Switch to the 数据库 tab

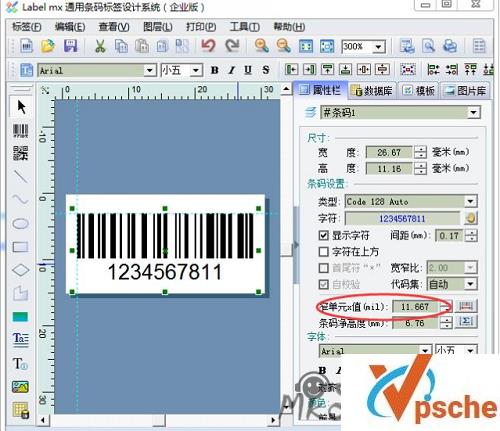tap(372, 91)
